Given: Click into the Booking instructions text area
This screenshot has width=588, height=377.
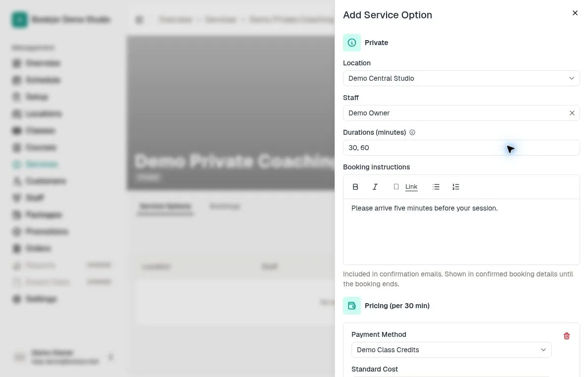Looking at the screenshot, I should (x=461, y=232).
